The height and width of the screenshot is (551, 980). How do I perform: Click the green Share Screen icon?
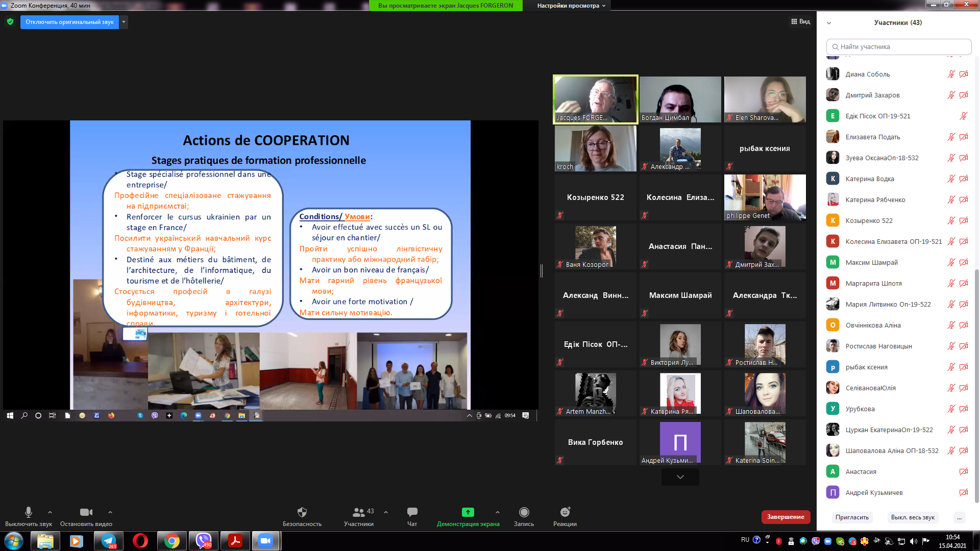pyautogui.click(x=468, y=512)
